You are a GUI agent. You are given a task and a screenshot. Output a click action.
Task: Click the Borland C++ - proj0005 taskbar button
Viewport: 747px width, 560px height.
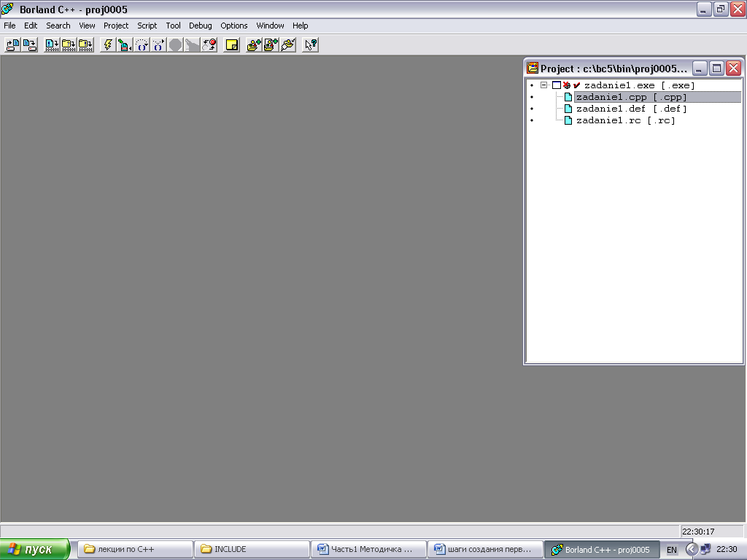coord(602,550)
